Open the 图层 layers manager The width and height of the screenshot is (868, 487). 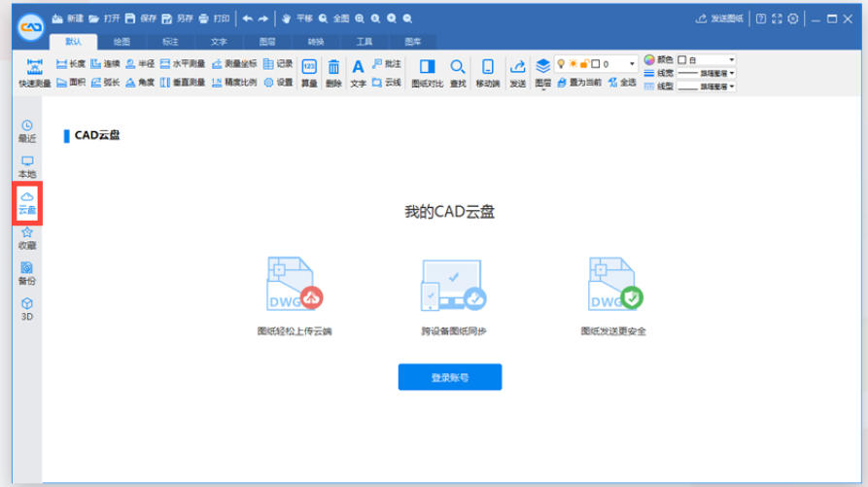click(x=543, y=73)
